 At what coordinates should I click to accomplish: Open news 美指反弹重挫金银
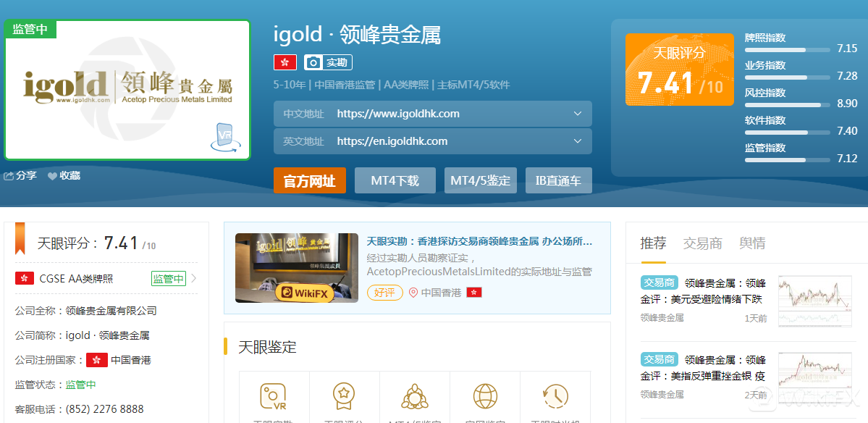point(704,368)
